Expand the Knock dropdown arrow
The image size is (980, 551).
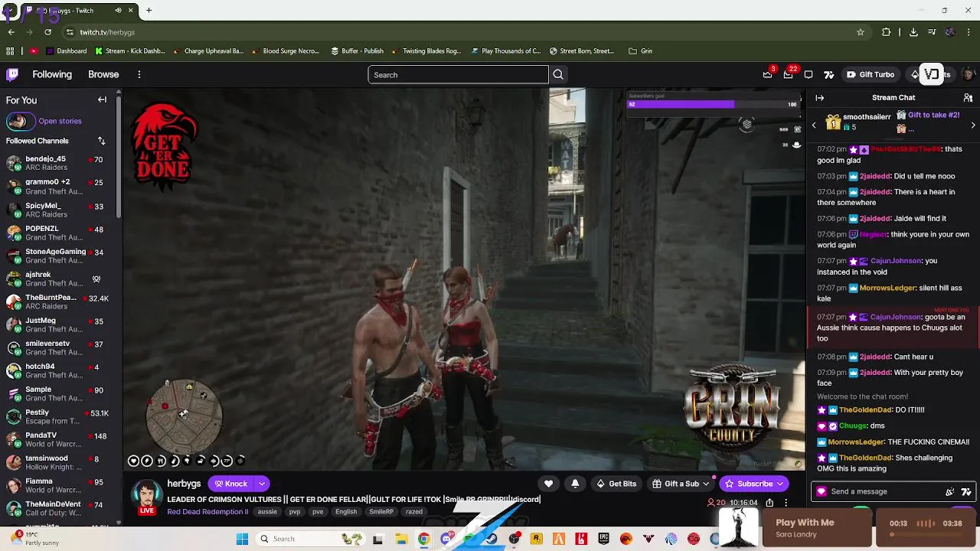pyautogui.click(x=262, y=484)
